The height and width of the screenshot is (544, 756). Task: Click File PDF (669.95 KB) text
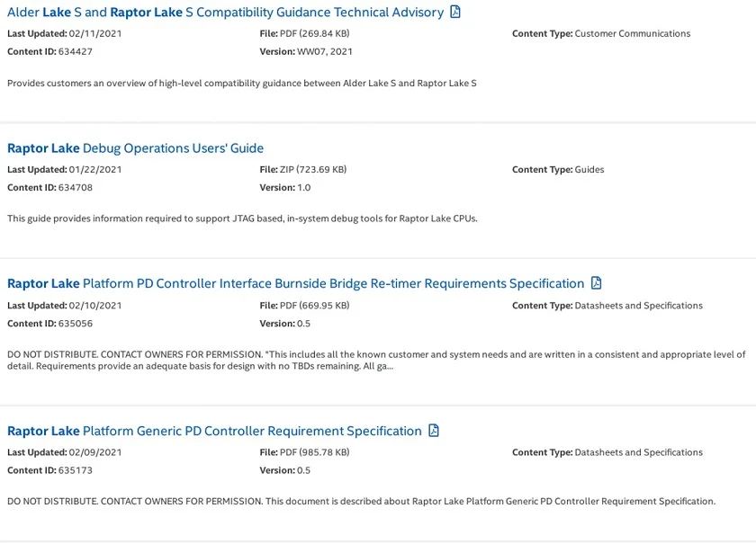point(305,305)
